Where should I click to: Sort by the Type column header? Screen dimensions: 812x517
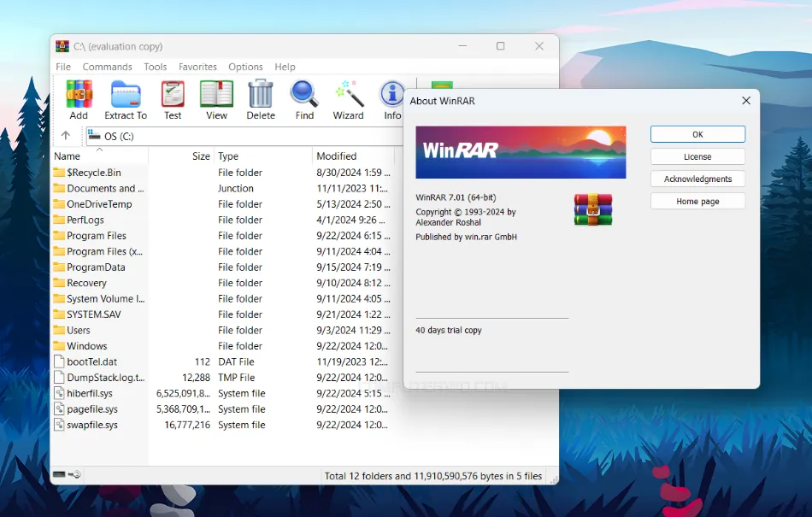pos(263,156)
